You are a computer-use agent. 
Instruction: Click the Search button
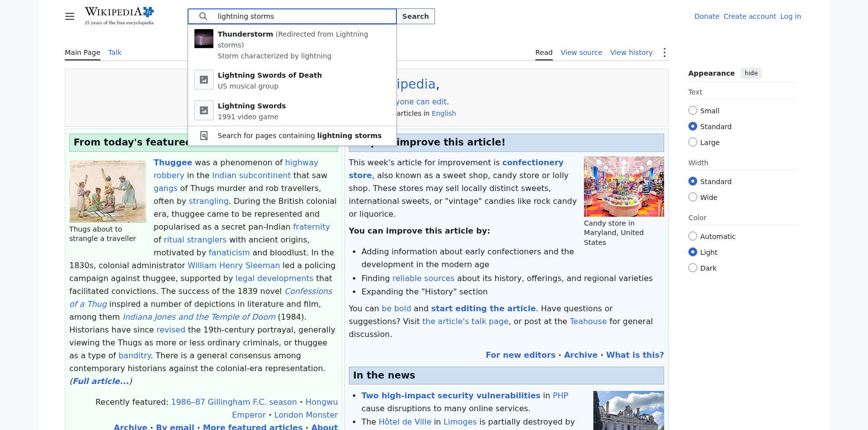416,16
